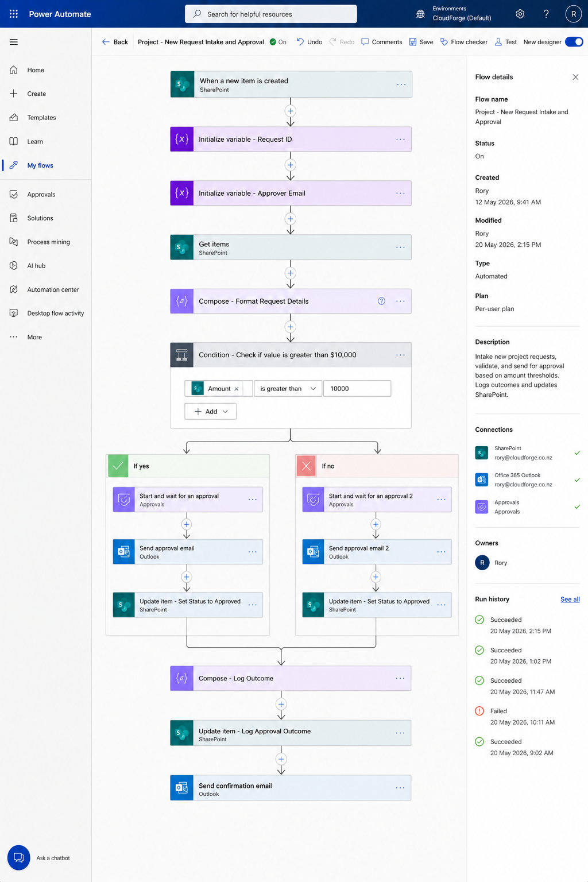Remove the Amount token from the condition

click(x=237, y=389)
